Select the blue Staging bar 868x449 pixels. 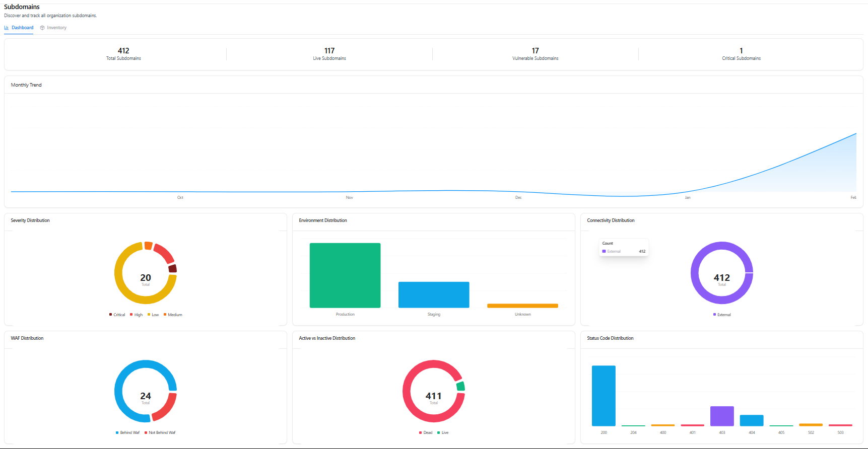pos(434,294)
